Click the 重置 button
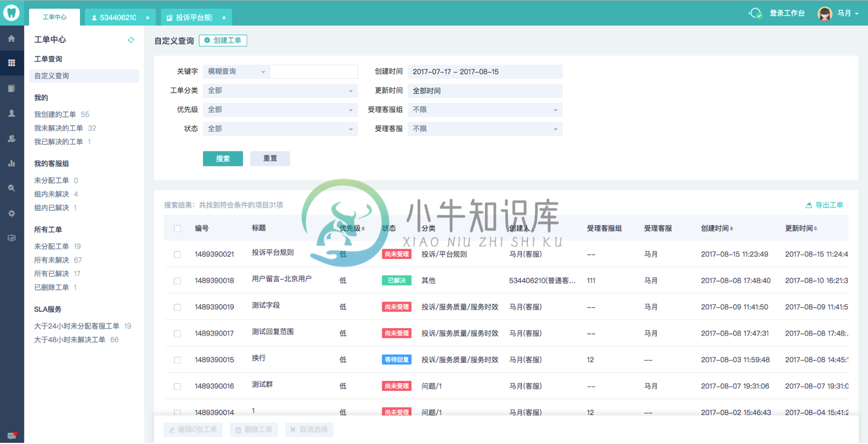The image size is (868, 444). click(270, 159)
